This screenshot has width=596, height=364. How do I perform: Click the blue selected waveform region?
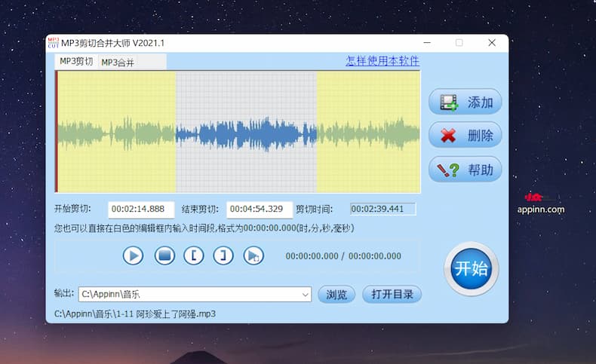pyautogui.click(x=246, y=133)
